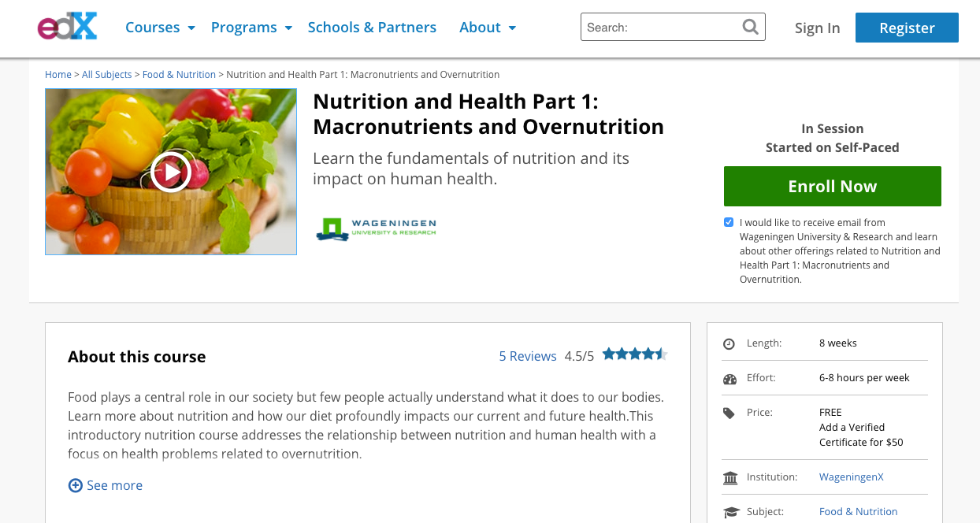This screenshot has width=980, height=523.
Task: Play the course intro video
Action: [171, 172]
